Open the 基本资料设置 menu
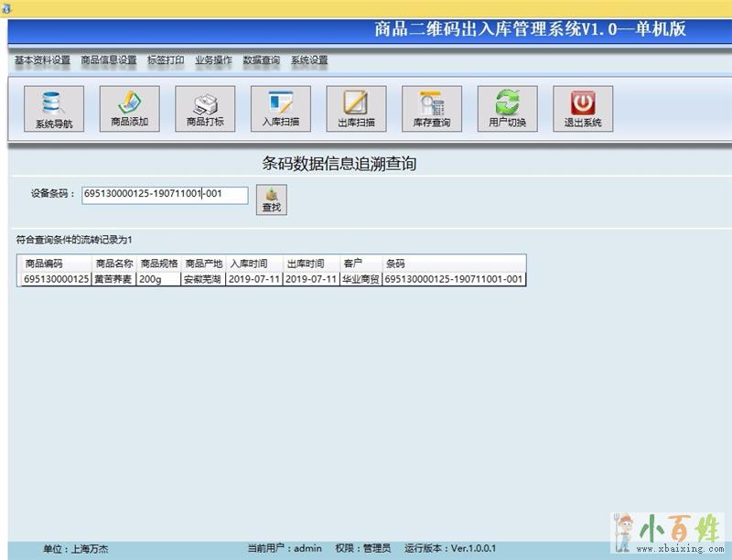The height and width of the screenshot is (560, 732). pyautogui.click(x=42, y=60)
